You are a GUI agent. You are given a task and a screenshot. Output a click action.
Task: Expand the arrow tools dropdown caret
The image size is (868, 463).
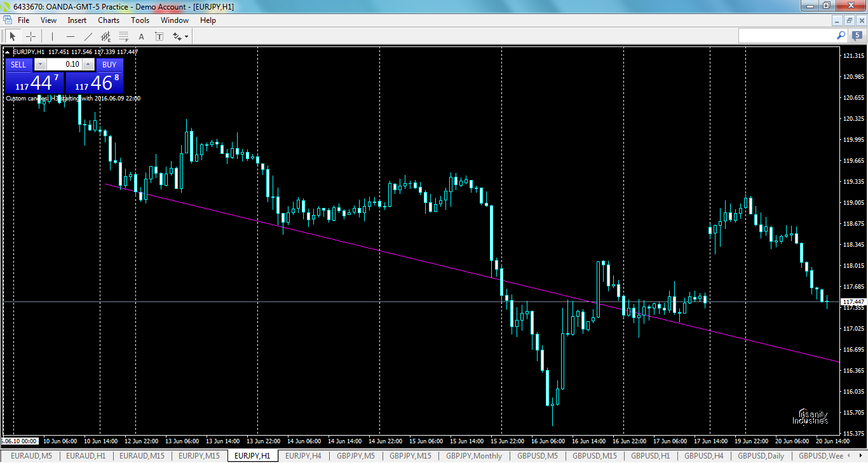click(x=186, y=36)
